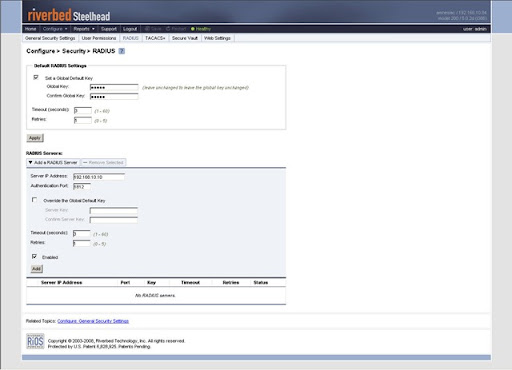
Task: Click the Add server button
Action: 36,269
